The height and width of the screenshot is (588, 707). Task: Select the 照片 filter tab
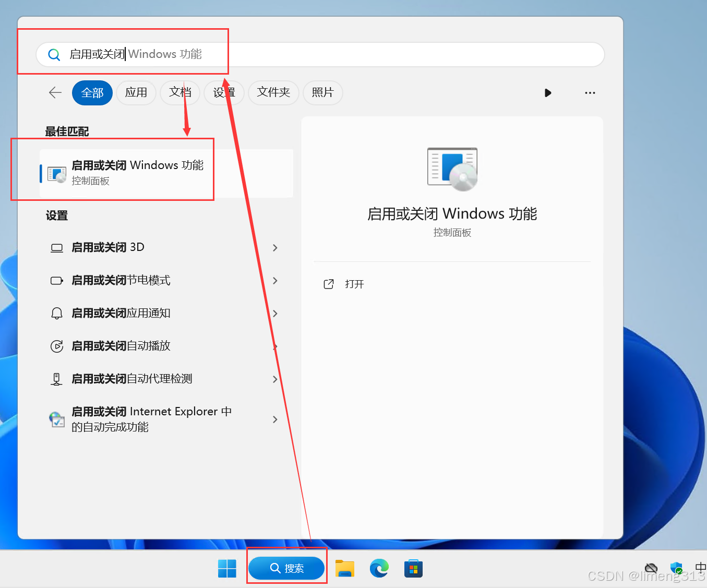(322, 93)
